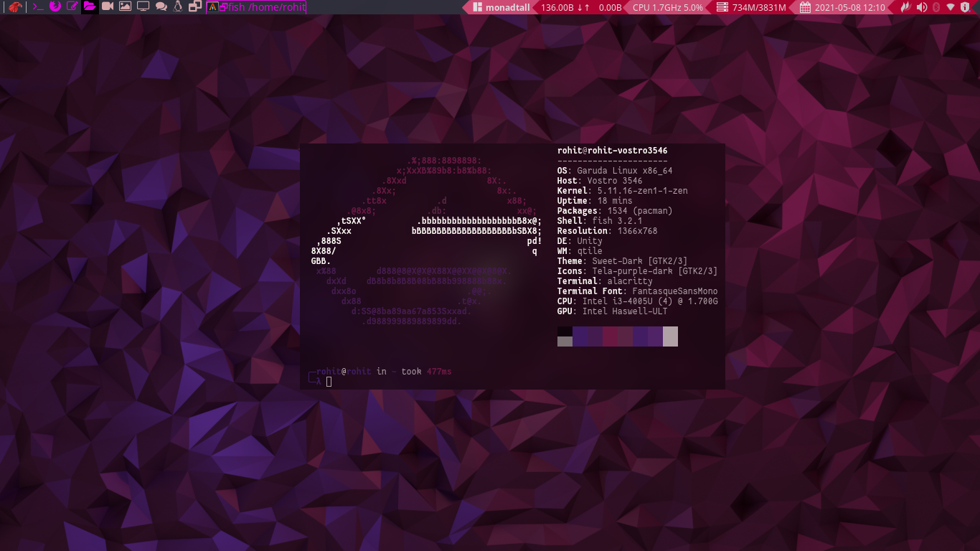Select the Linux penguin workspace icon

coord(177,7)
